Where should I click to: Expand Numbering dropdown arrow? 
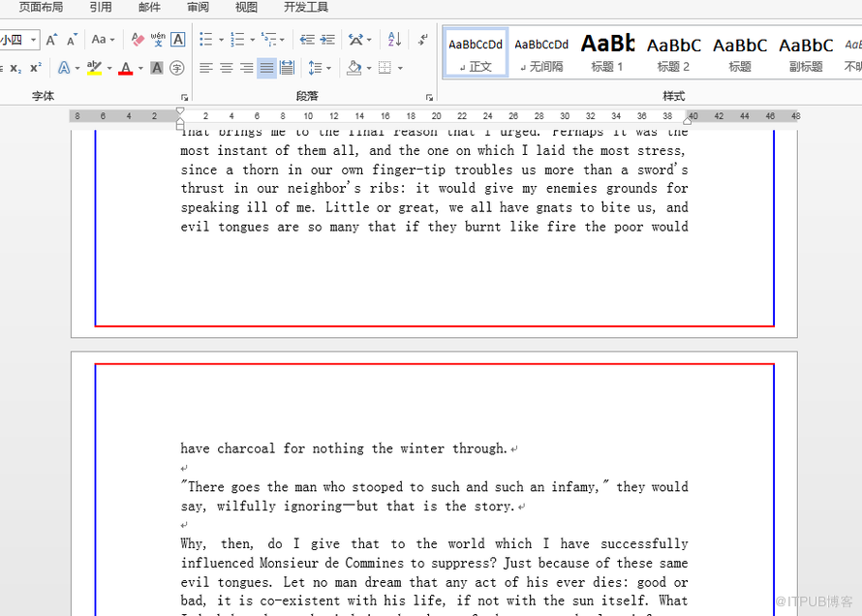pos(253,40)
